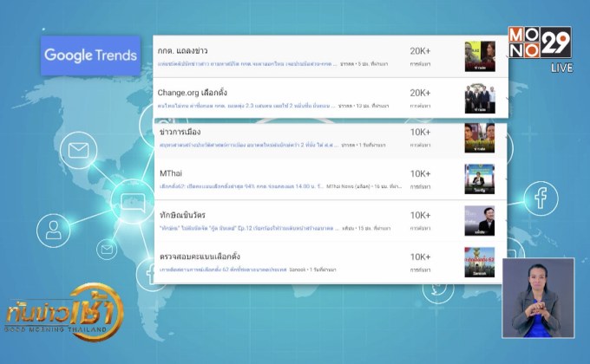Screen dimensions: 590x364
Task: Click the thumbnail beside ทักษิณชินวัตร
Action: click(480, 221)
